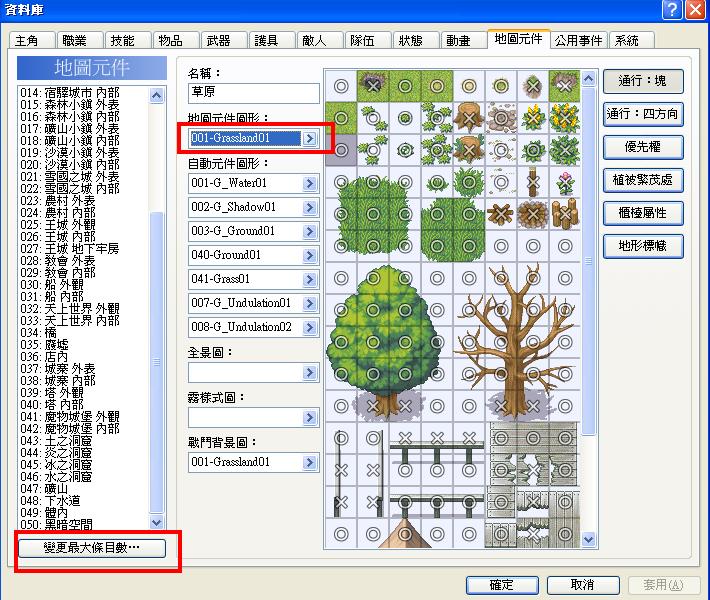The height and width of the screenshot is (600, 710).
Task: Toggle passage on the upper tree stump tile
Action: (469, 118)
